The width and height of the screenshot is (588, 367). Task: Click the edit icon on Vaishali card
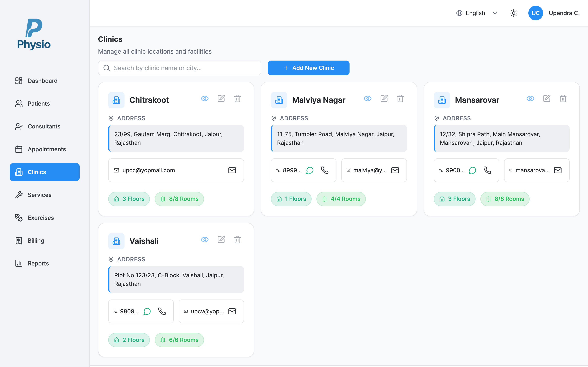point(221,240)
